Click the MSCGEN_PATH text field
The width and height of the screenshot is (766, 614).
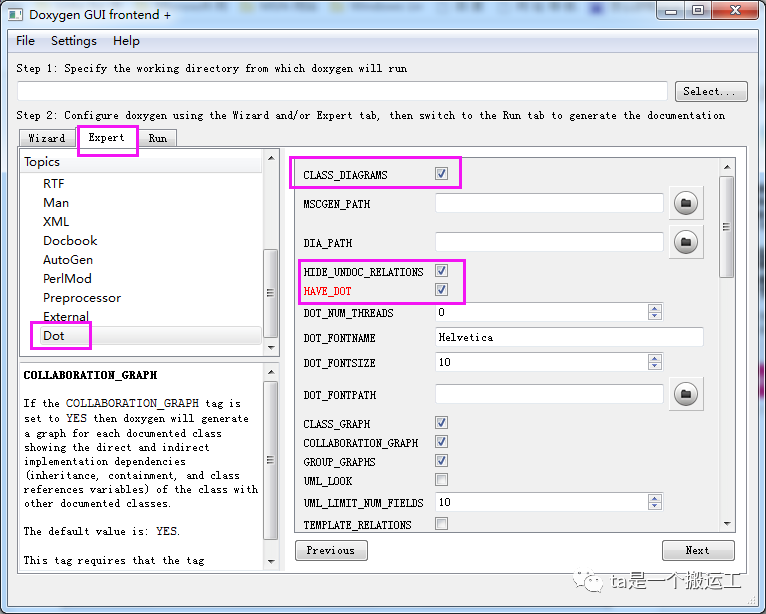coord(549,203)
